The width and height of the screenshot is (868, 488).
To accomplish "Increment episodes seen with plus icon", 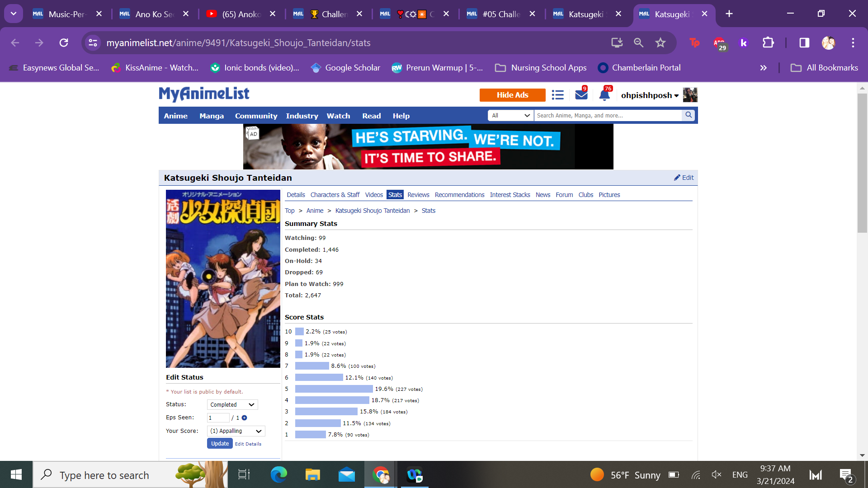I will point(245,418).
